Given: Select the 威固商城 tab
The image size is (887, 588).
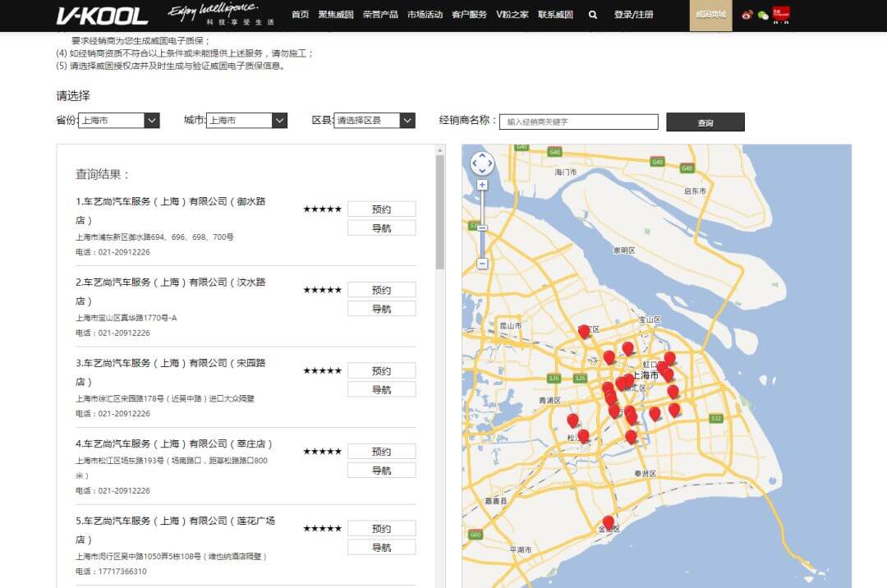Looking at the screenshot, I should [710, 15].
